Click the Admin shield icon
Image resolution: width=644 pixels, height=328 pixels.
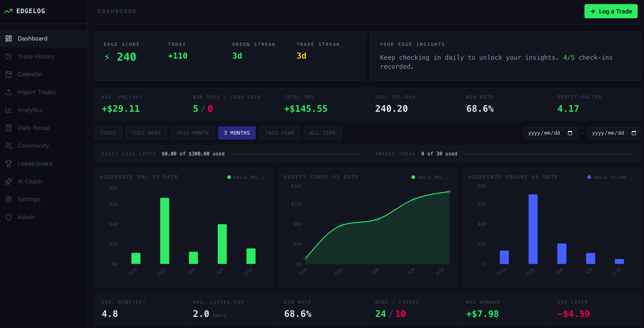(x=9, y=217)
